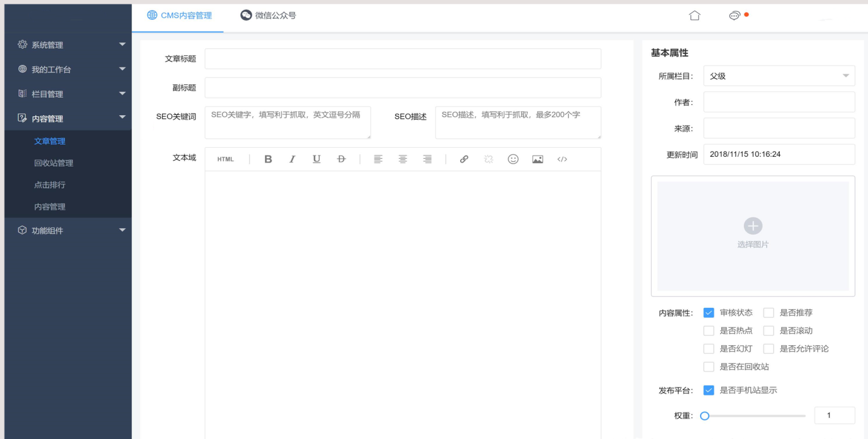Viewport: 868px width, 439px height.
Task: Click inside the 文本域 editor body
Action: (403, 305)
